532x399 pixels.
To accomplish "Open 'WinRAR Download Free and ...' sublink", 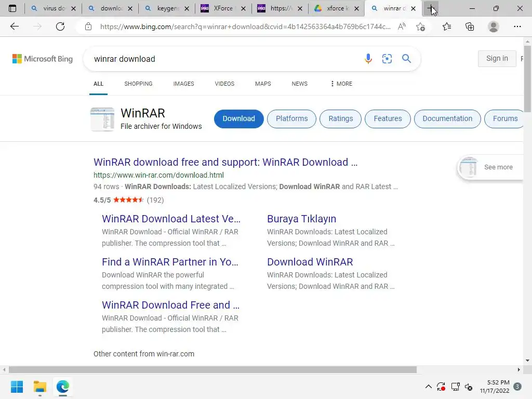I will [170, 305].
